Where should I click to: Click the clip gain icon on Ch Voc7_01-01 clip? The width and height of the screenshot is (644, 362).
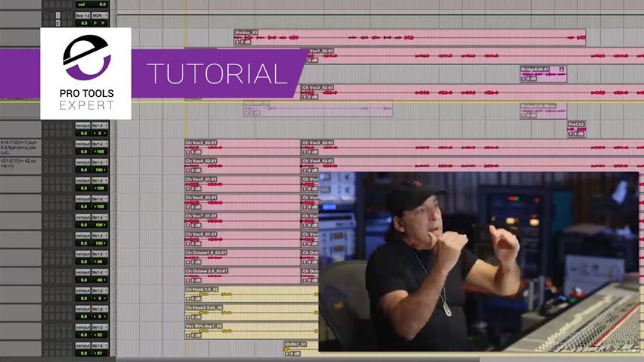pyautogui.click(x=188, y=226)
